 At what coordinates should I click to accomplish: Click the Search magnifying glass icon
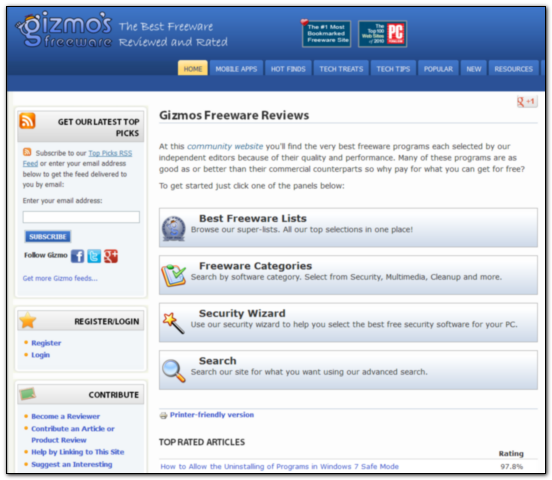(174, 370)
